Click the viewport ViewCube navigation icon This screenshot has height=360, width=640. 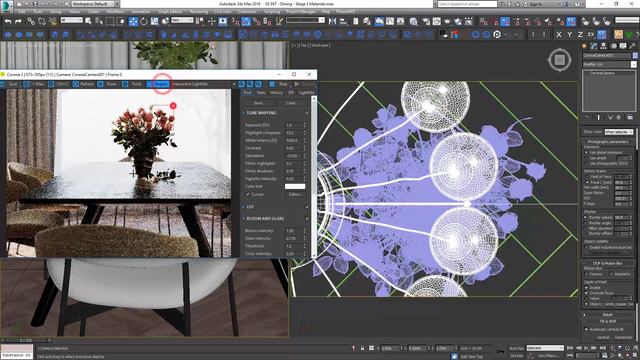[559, 60]
